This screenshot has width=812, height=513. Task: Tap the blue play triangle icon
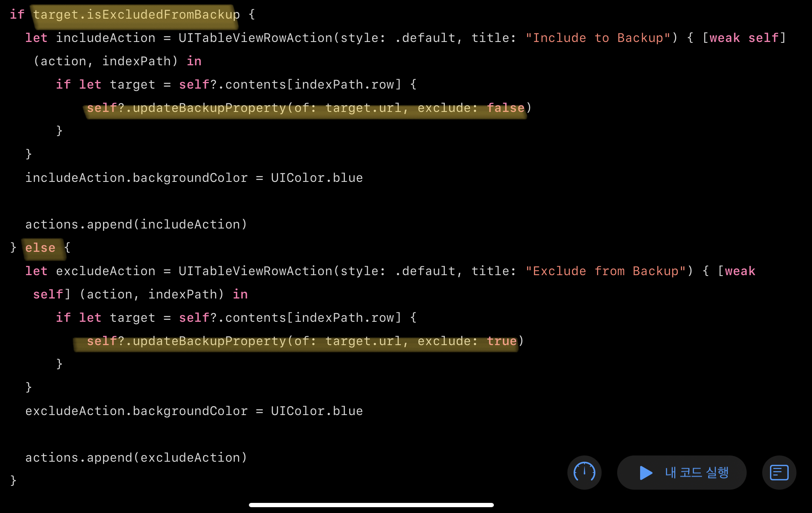pyautogui.click(x=646, y=473)
